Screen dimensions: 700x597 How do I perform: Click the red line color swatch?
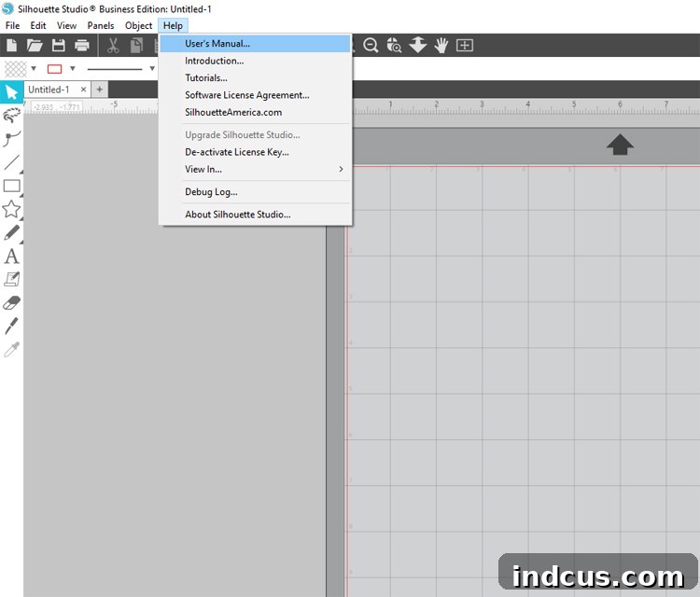[x=54, y=69]
